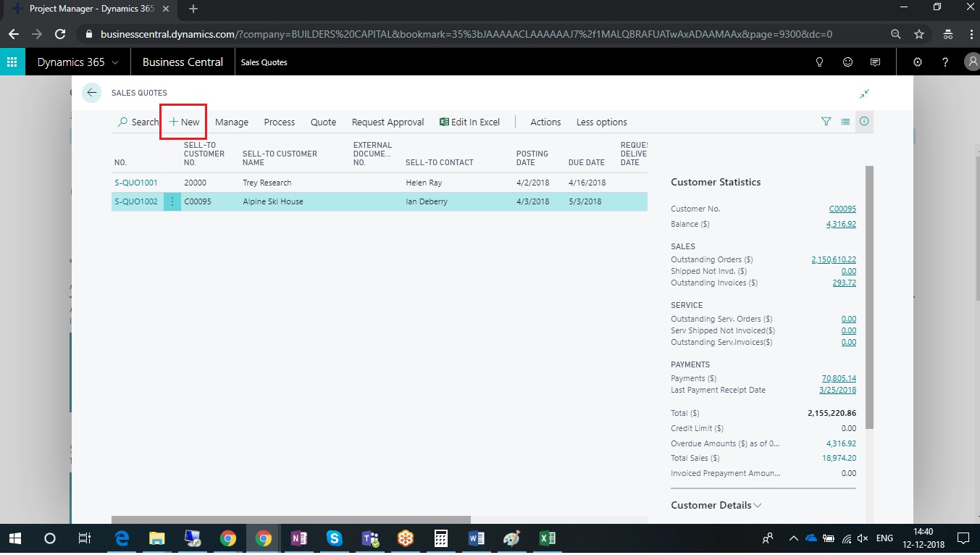980x555 pixels.
Task: Switch the layout with the list view icon
Action: point(845,122)
